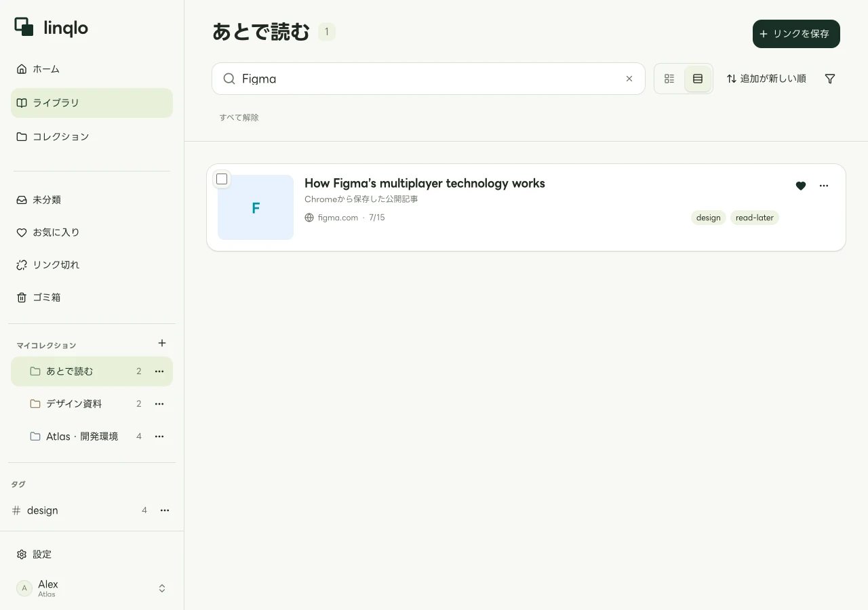Switch to card view layout

(698, 79)
